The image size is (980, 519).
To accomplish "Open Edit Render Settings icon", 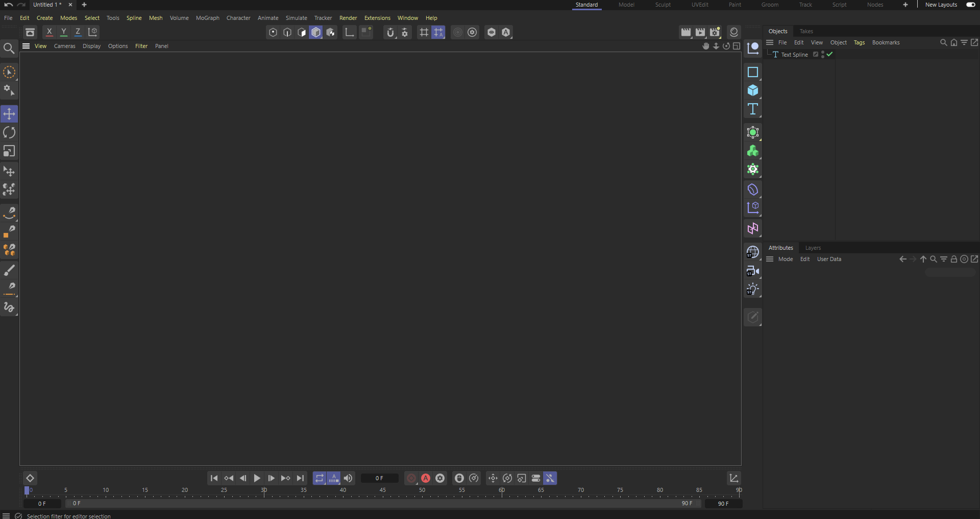I will [715, 32].
